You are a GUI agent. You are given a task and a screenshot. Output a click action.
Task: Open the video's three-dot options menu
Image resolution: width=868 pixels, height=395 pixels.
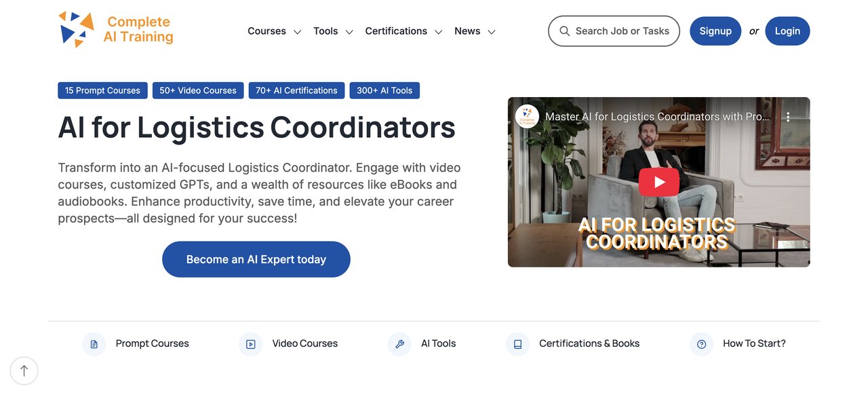point(788,117)
